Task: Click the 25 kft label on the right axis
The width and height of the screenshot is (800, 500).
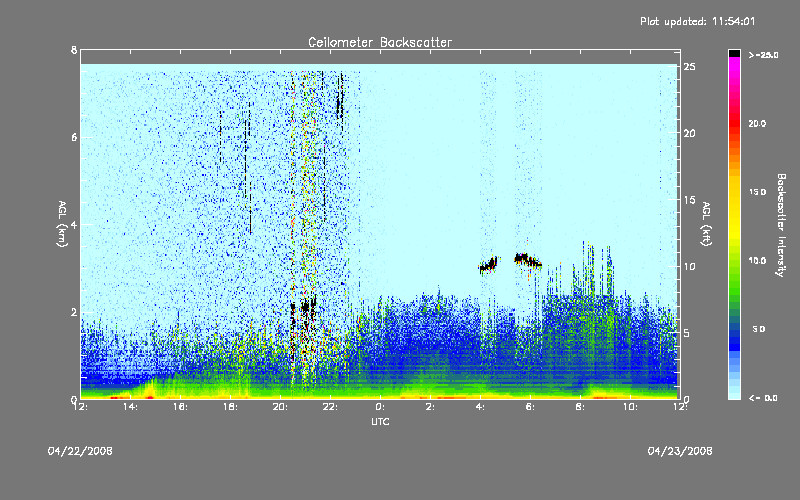Action: pyautogui.click(x=689, y=67)
